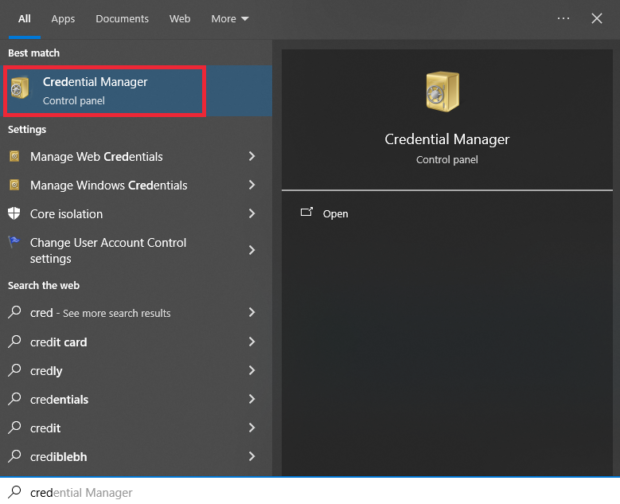620x504 pixels.
Task: Click the Core isolation shield icon
Action: [14, 214]
